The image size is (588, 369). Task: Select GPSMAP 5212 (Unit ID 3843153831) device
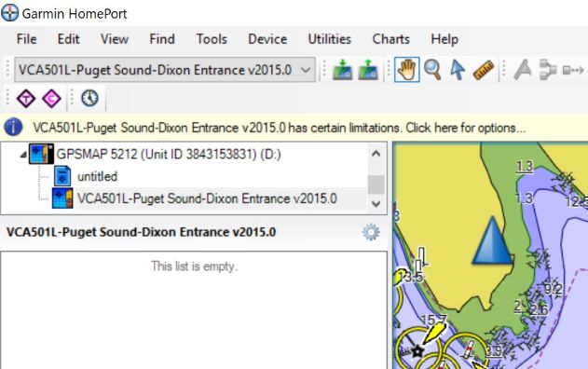click(x=169, y=154)
